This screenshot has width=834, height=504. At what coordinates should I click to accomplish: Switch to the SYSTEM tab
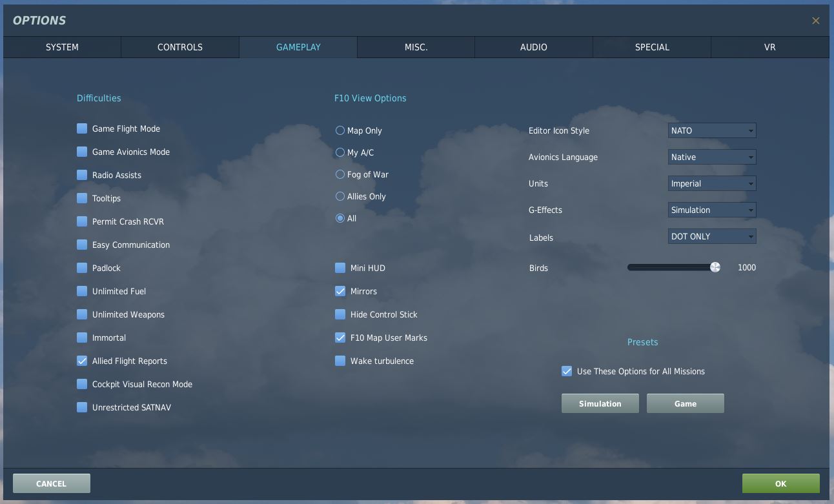62,47
